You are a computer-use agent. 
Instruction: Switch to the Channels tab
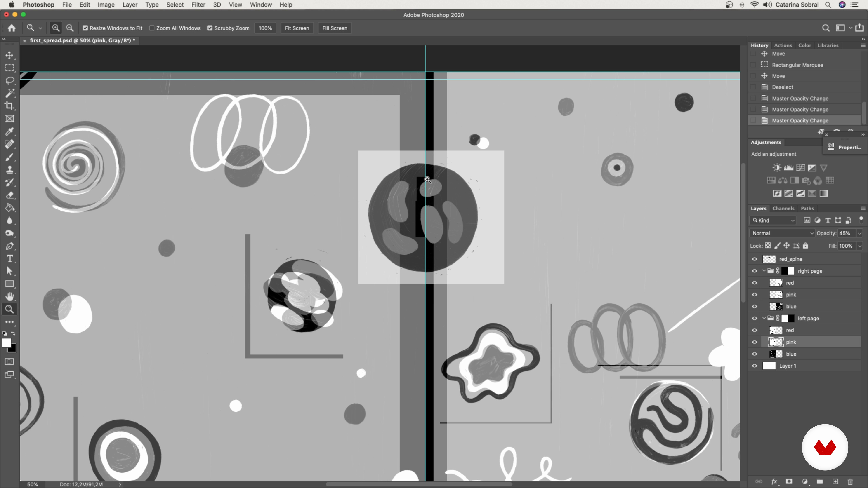click(x=783, y=209)
